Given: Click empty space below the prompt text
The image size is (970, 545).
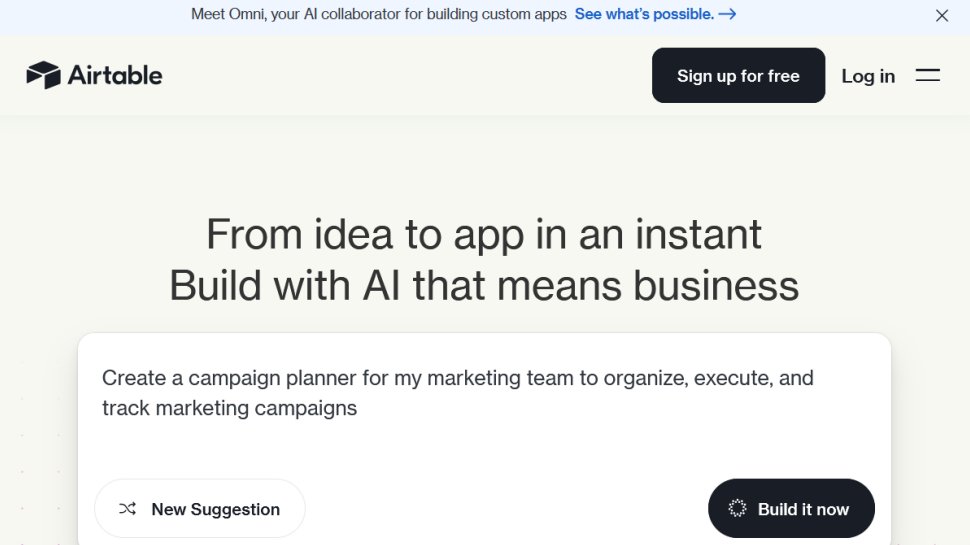Looking at the screenshot, I should (484, 448).
